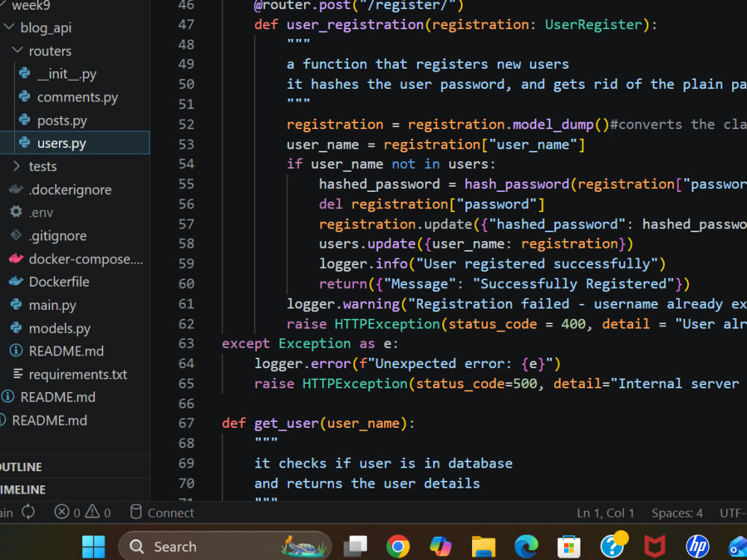747x560 pixels.
Task: Click Connect database in status bar
Action: point(162,512)
